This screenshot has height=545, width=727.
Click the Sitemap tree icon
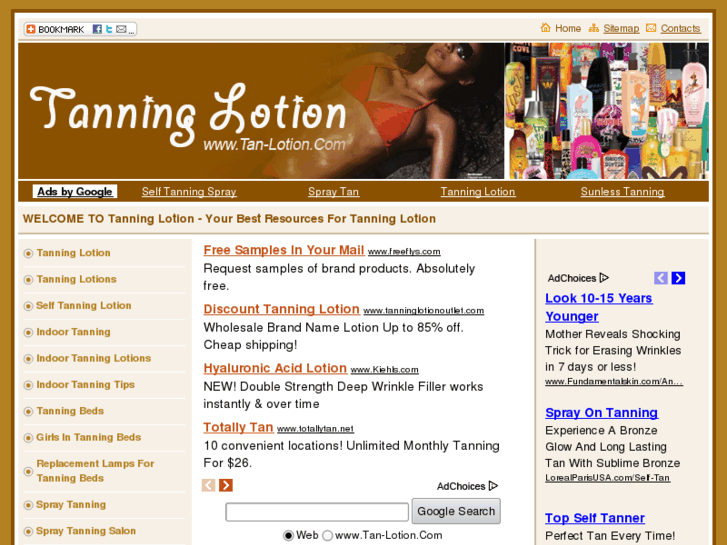(x=593, y=28)
